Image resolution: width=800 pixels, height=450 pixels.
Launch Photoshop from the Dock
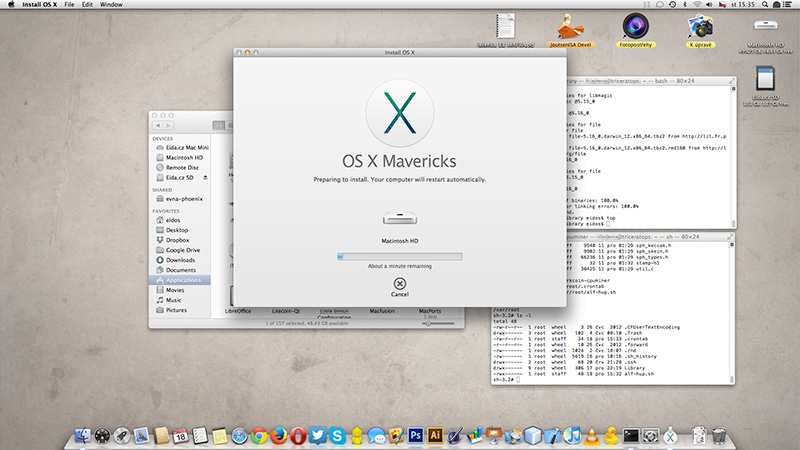click(x=415, y=435)
